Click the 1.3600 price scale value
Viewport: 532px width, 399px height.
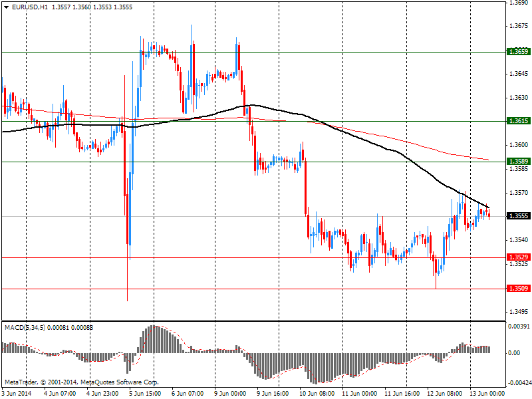tap(519, 145)
